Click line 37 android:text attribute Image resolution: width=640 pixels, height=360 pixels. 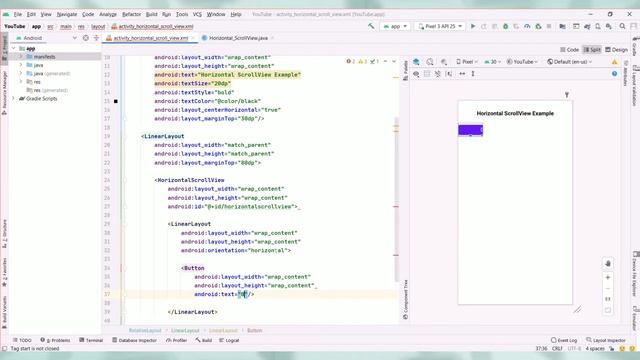point(224,294)
